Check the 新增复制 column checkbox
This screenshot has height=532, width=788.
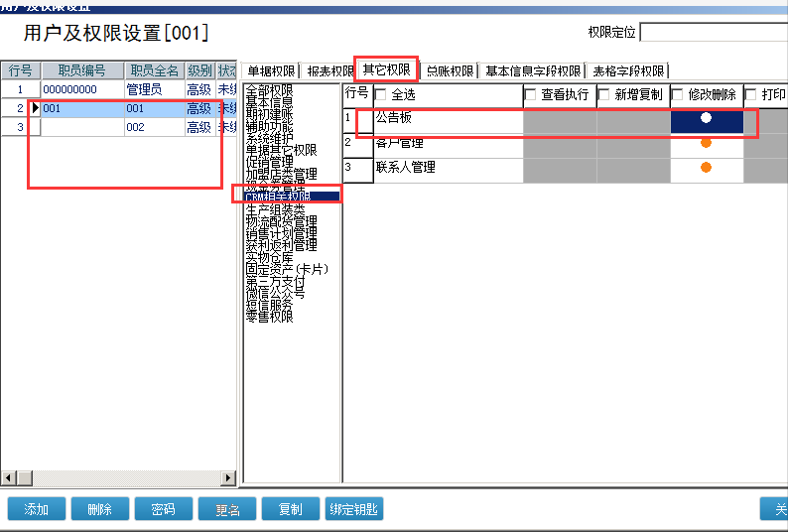(x=603, y=94)
